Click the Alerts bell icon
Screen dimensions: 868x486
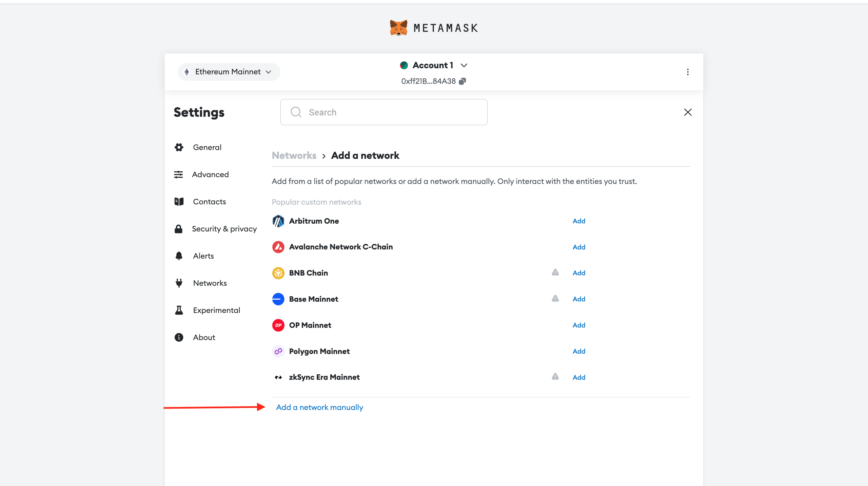(x=179, y=256)
